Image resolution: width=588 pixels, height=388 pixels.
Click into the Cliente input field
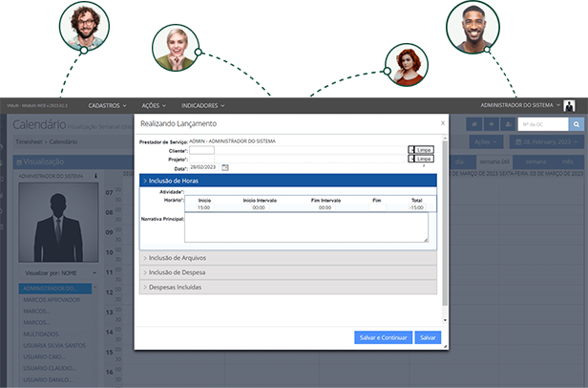(201, 150)
